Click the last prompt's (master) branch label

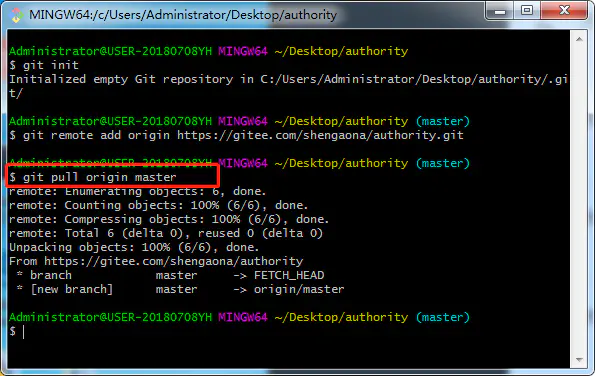[x=443, y=317]
